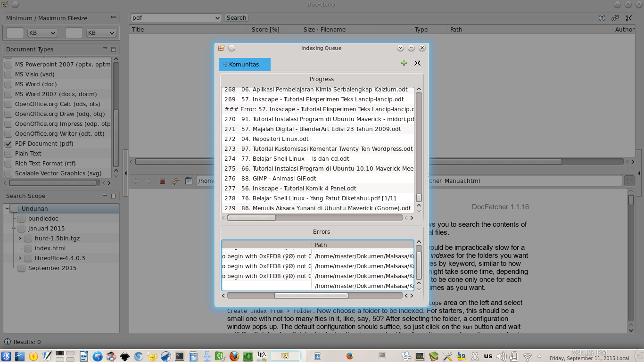This screenshot has width=644, height=362.
Task: Click the Errors section header
Action: coord(322,232)
